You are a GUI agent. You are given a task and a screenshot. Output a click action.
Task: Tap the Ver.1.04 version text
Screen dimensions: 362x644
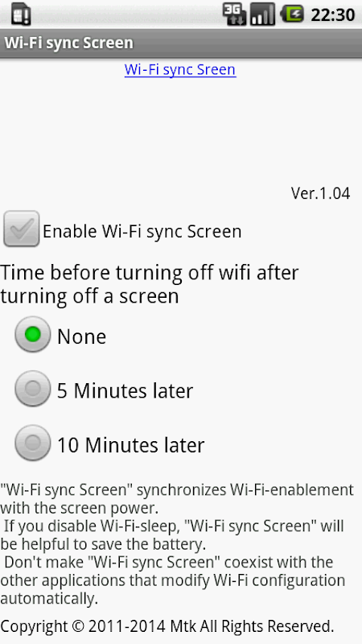[320, 193]
